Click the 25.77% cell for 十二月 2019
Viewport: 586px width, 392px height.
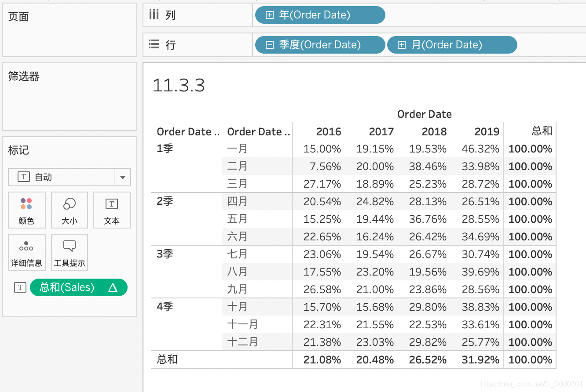(x=480, y=342)
